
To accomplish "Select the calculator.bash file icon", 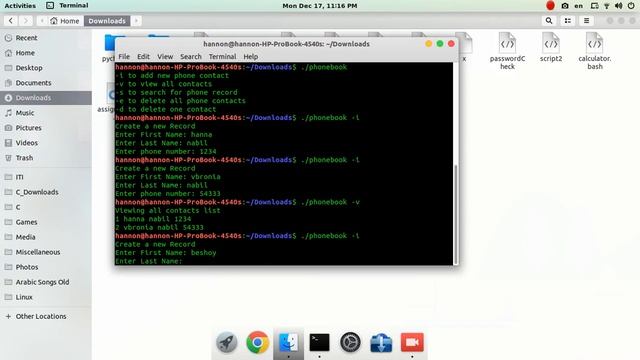I will pos(594,43).
